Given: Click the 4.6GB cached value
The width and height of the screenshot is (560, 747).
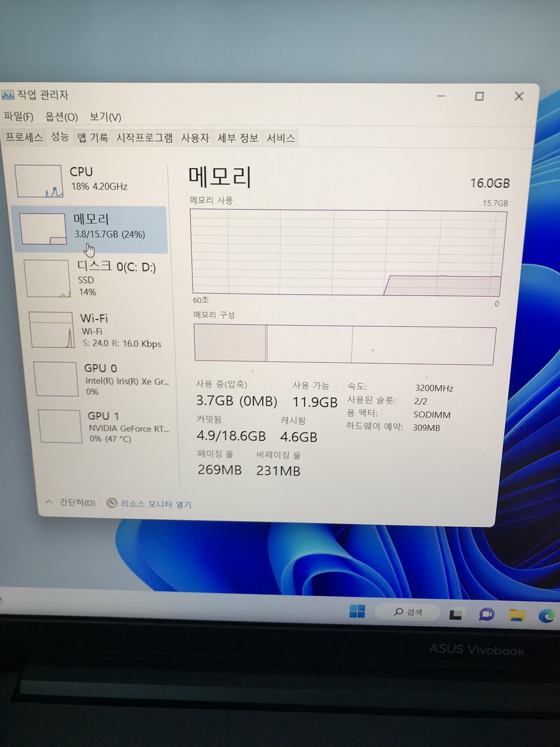Looking at the screenshot, I should (x=299, y=437).
